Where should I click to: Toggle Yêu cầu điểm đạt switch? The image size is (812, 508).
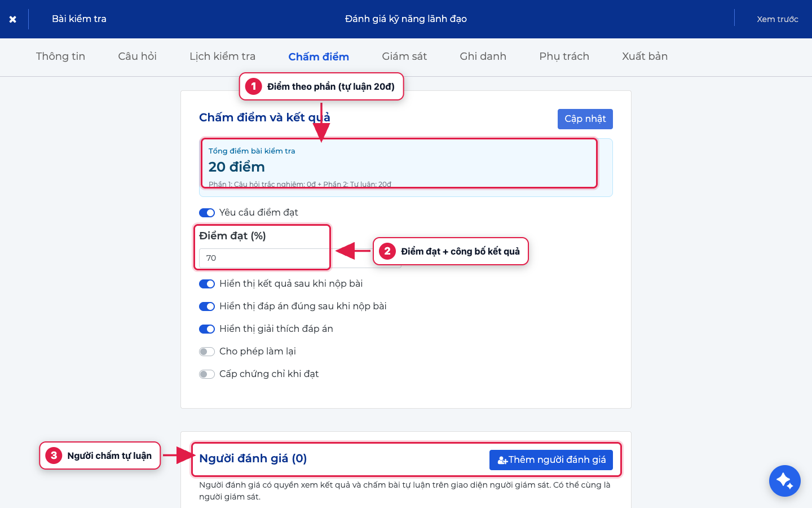coord(207,213)
